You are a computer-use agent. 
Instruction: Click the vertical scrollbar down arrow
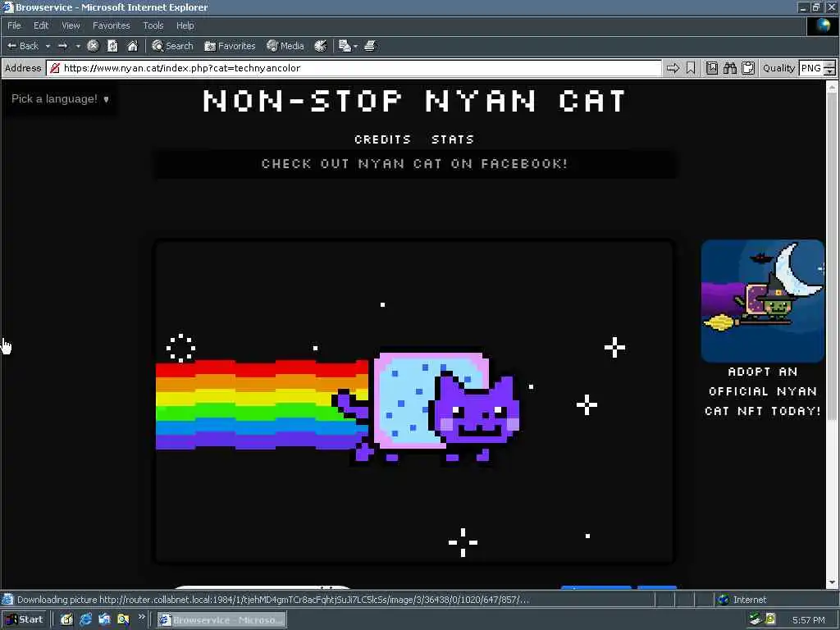point(832,582)
